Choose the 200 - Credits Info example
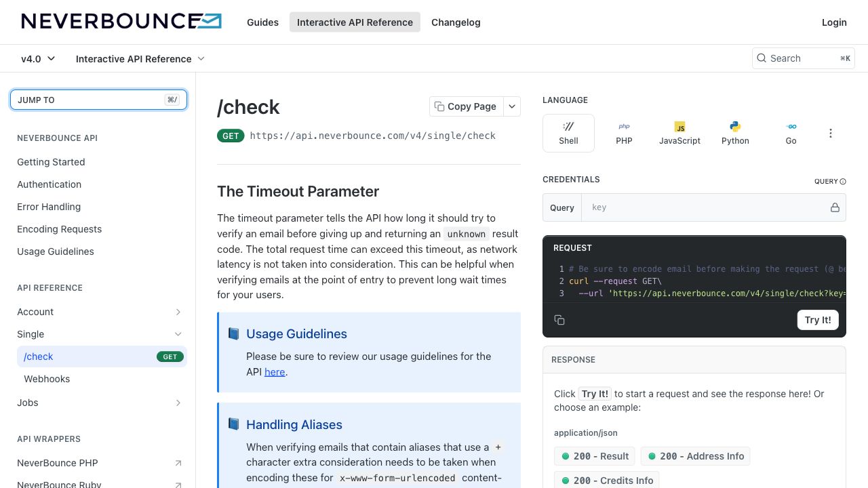 (x=607, y=480)
